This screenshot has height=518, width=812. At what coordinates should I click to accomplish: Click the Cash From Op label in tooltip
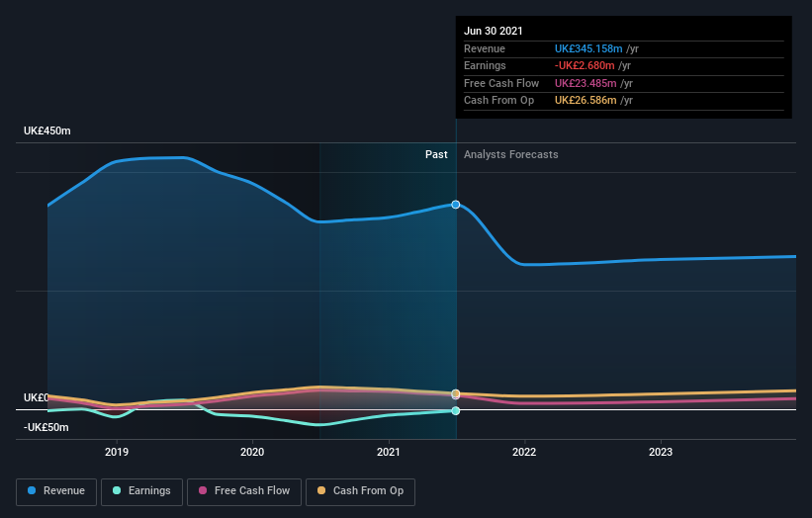click(498, 101)
